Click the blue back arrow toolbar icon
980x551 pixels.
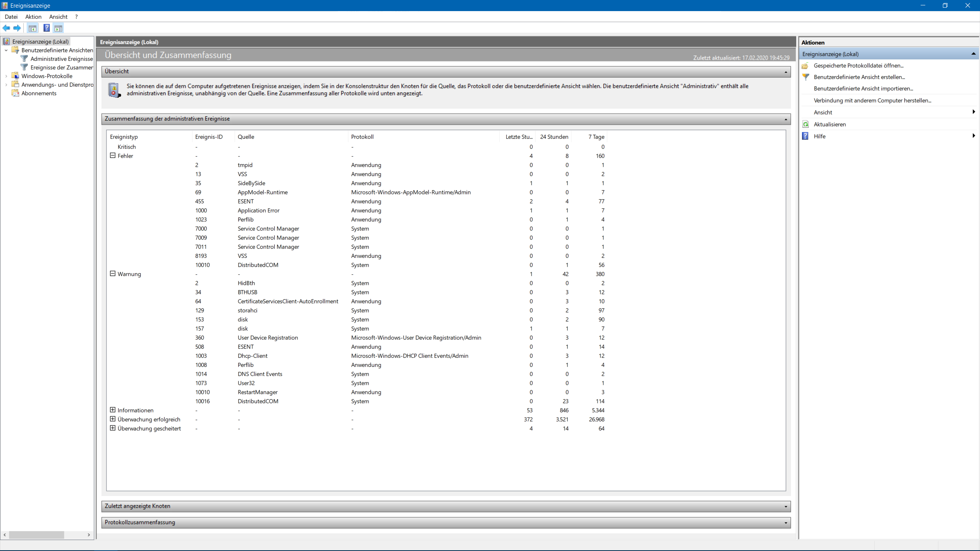click(6, 28)
